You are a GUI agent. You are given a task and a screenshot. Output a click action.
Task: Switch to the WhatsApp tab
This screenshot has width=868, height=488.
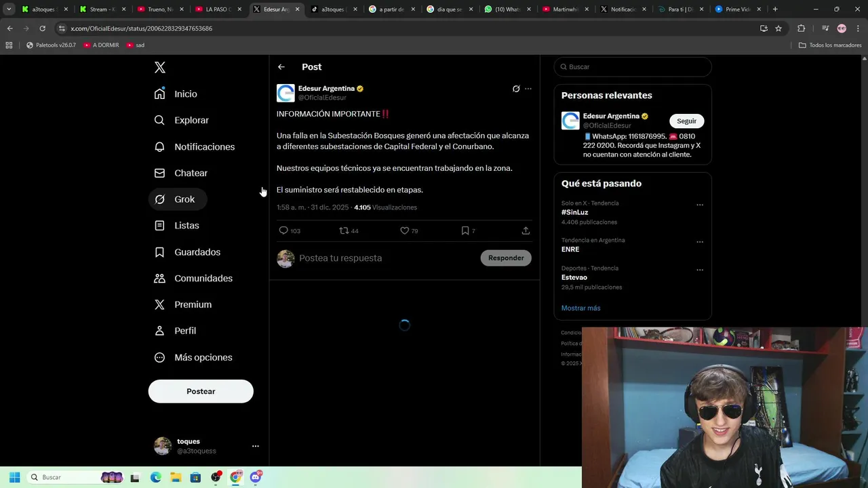pyautogui.click(x=508, y=9)
